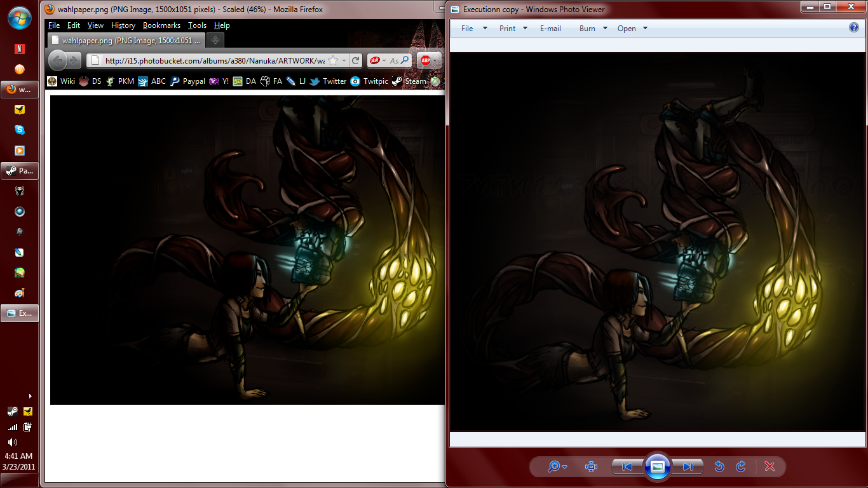Open Photo Viewer Open menu

[x=632, y=29]
